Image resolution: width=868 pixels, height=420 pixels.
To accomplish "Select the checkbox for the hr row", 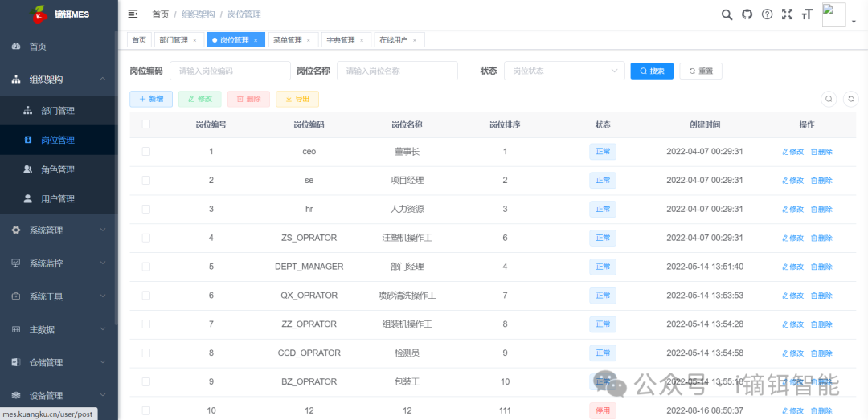I will click(x=145, y=209).
